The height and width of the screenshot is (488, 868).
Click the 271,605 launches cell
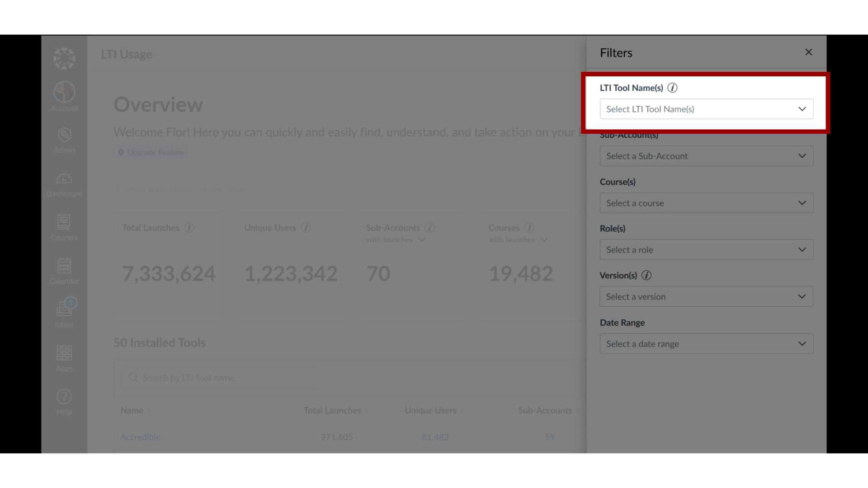click(336, 437)
